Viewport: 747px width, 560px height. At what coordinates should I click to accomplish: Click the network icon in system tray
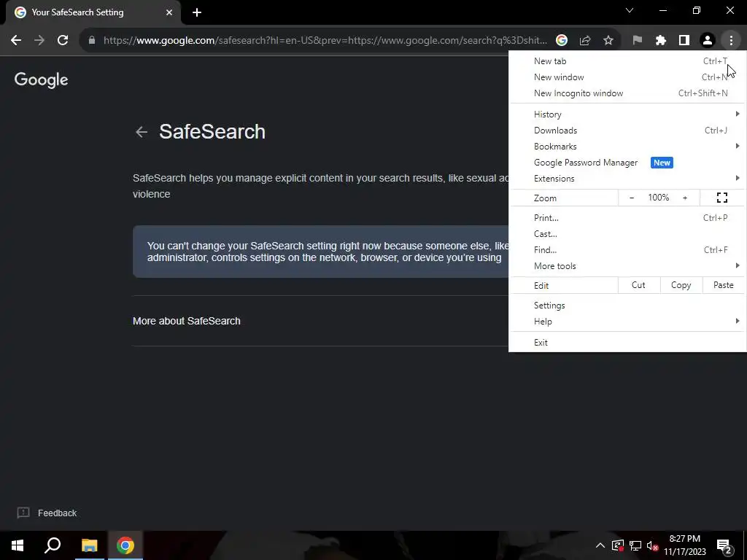[635, 545]
